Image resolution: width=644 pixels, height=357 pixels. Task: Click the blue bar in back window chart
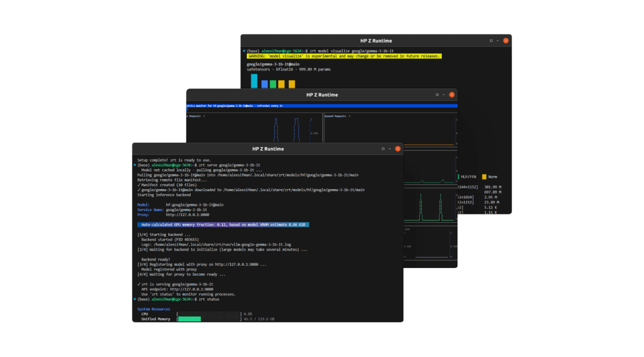(265, 84)
